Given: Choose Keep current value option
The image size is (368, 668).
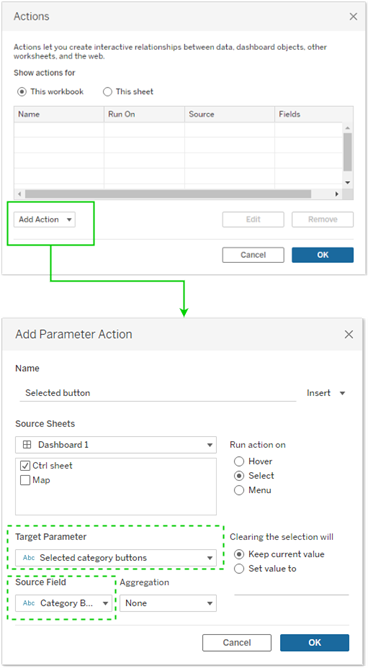Looking at the screenshot, I should tap(239, 554).
